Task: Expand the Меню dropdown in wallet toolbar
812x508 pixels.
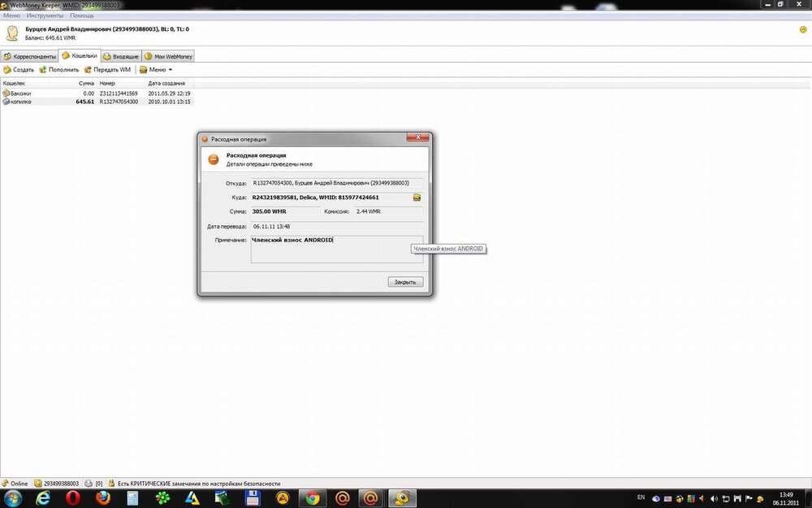Action: pyautogui.click(x=156, y=70)
